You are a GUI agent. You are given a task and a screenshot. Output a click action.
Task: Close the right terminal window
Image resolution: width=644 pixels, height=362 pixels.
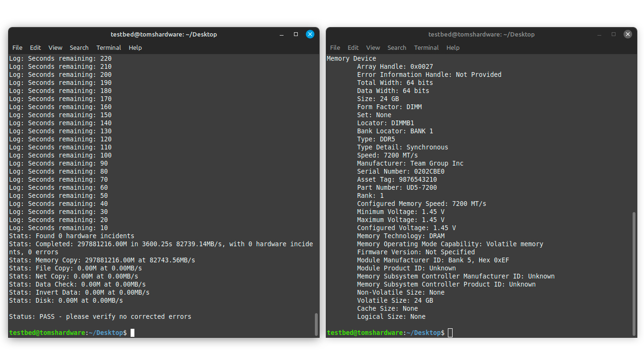point(627,34)
